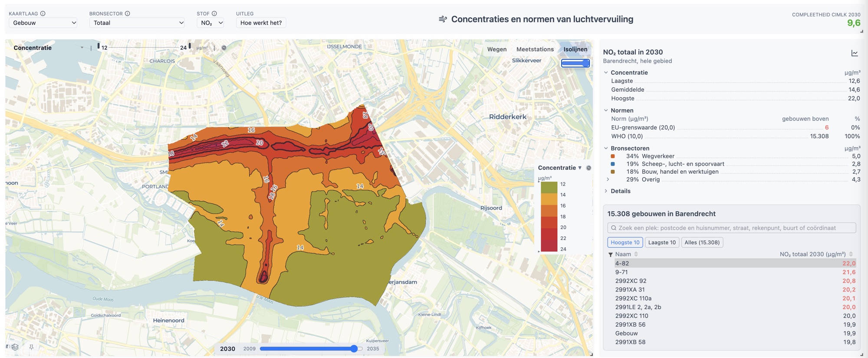Click the search magnifier icon
The width and height of the screenshot is (868, 358).
point(614,228)
